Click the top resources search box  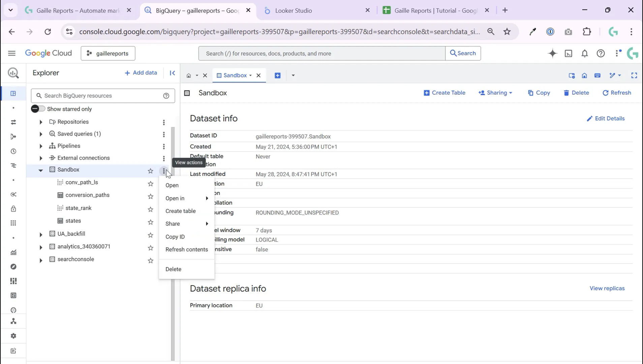pos(322,53)
